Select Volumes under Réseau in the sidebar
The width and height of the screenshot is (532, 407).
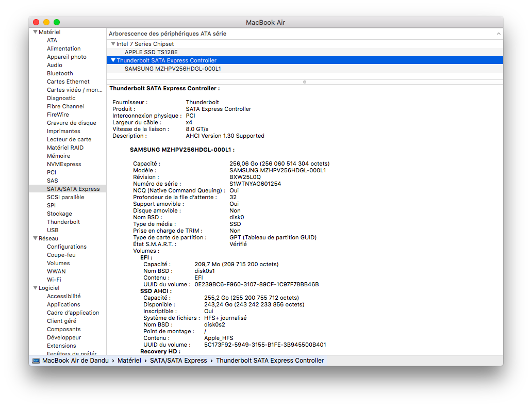tap(58, 263)
